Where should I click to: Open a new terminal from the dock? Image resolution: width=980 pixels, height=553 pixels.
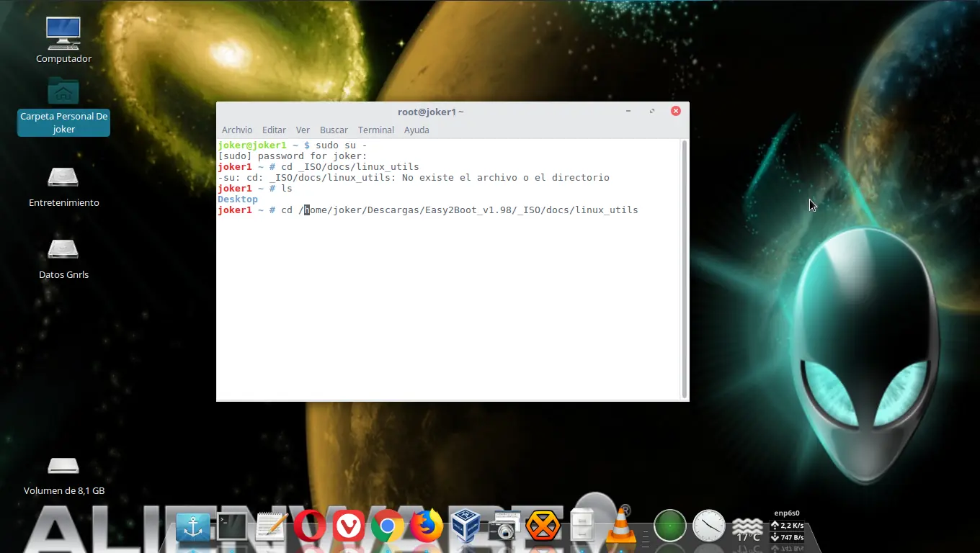click(231, 526)
